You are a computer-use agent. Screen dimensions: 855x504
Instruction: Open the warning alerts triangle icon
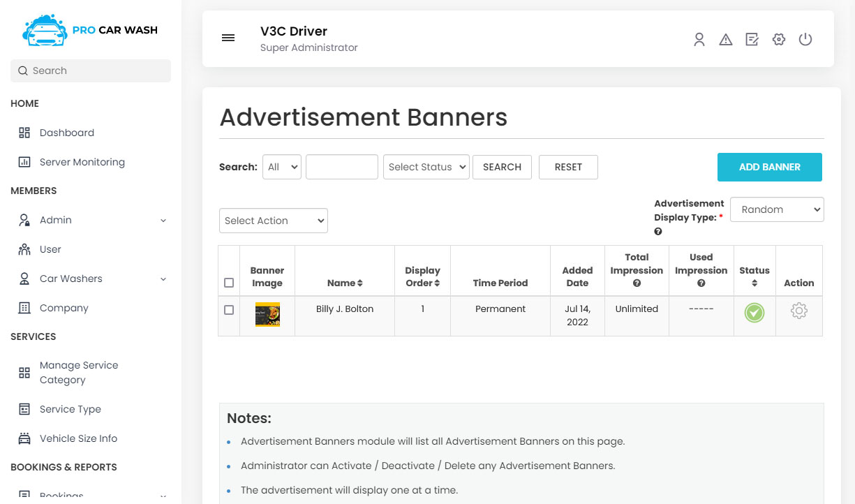tap(726, 39)
